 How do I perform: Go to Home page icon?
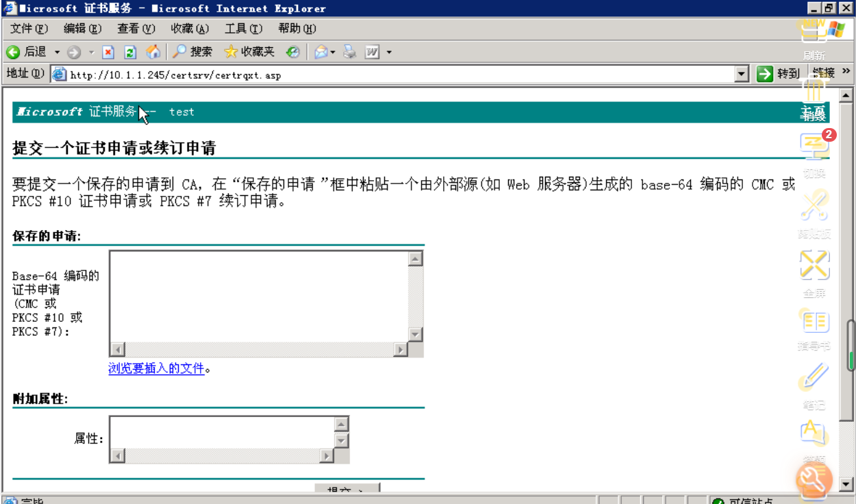coord(153,52)
